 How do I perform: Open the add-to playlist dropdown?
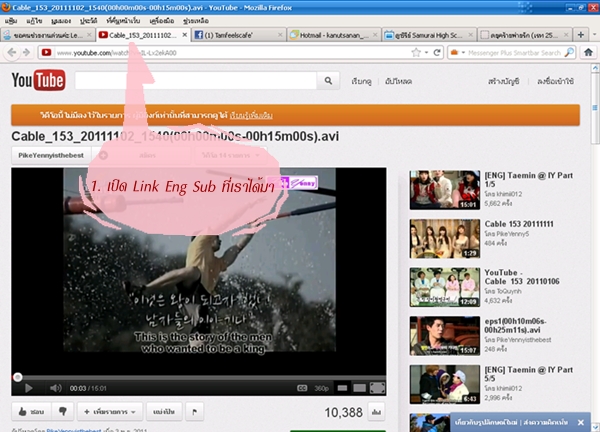(x=110, y=412)
